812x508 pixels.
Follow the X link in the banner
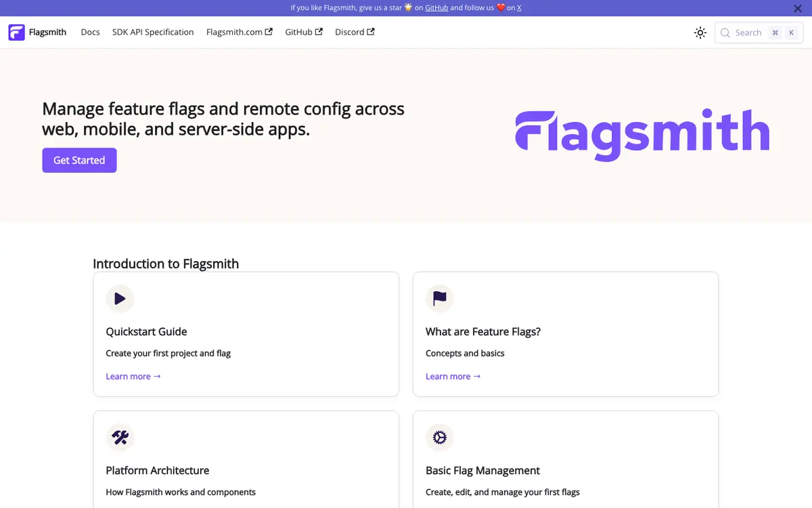coord(519,8)
